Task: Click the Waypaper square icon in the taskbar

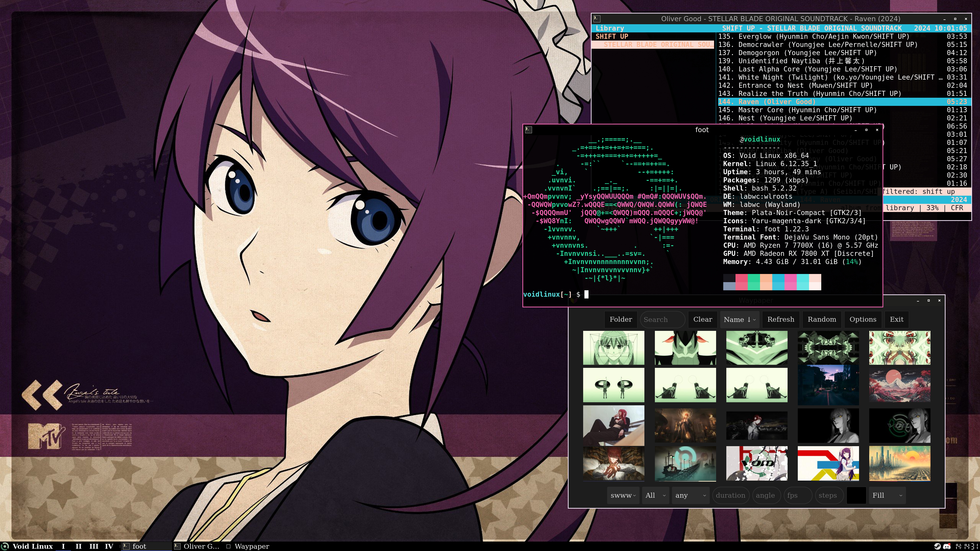Action: [228, 546]
